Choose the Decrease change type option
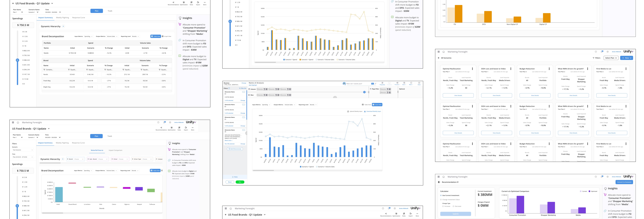644x219 pixels. pyautogui.click(x=453, y=206)
